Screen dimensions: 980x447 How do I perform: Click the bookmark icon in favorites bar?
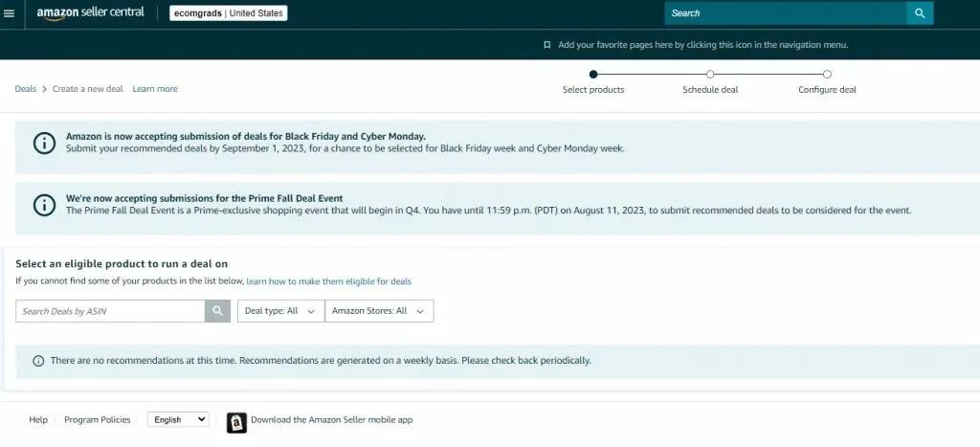pyautogui.click(x=546, y=45)
